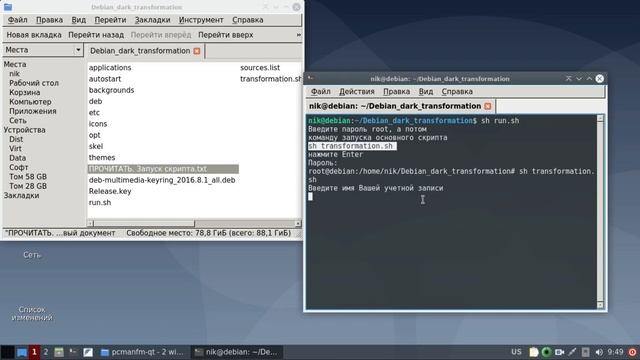Open the Места side panel dropdown
The height and width of the screenshot is (360, 640).
pyautogui.click(x=43, y=50)
